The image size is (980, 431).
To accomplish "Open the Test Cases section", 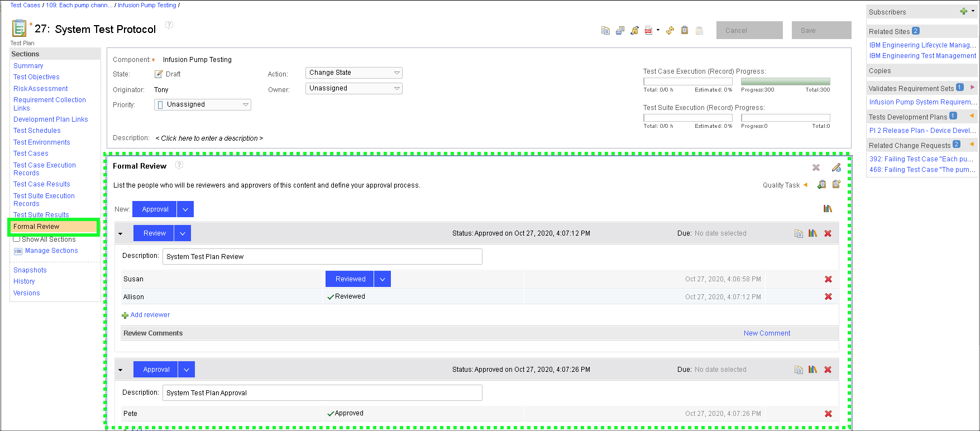I will [31, 154].
